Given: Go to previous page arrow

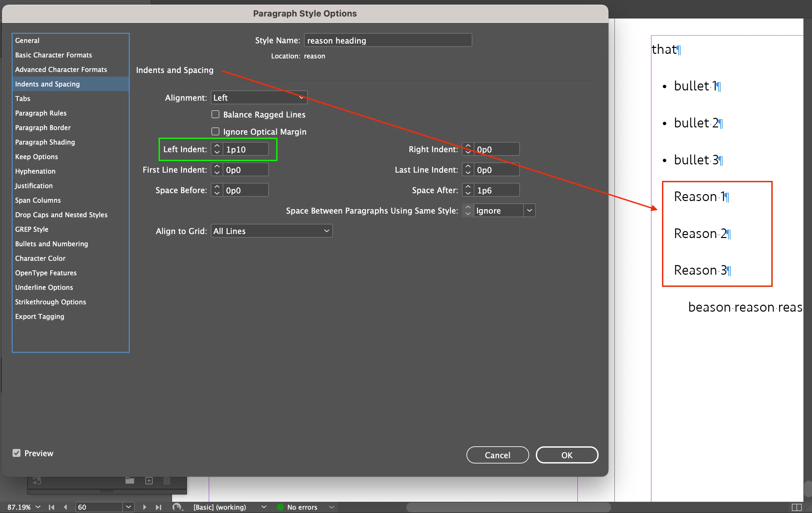Looking at the screenshot, I should (x=65, y=507).
